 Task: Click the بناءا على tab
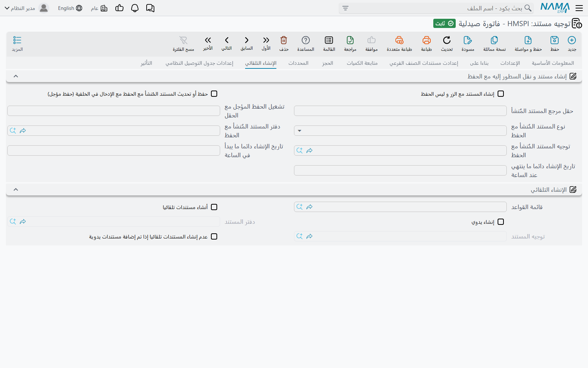(x=479, y=63)
